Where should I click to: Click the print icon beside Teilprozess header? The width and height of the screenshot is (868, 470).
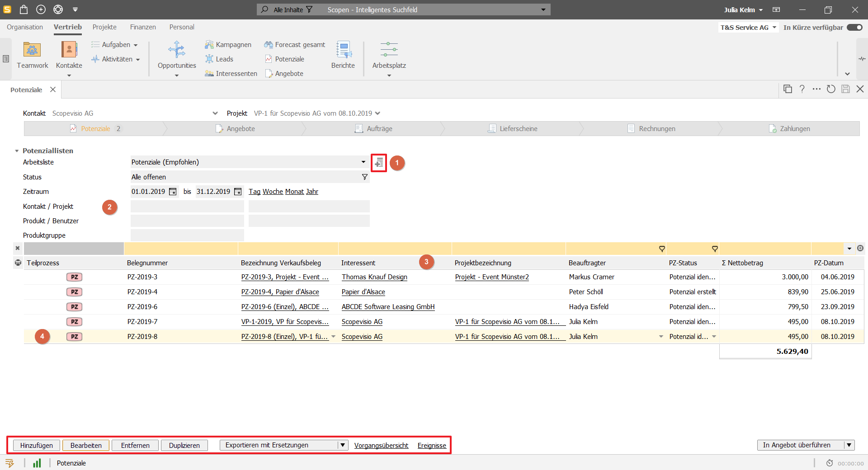18,263
